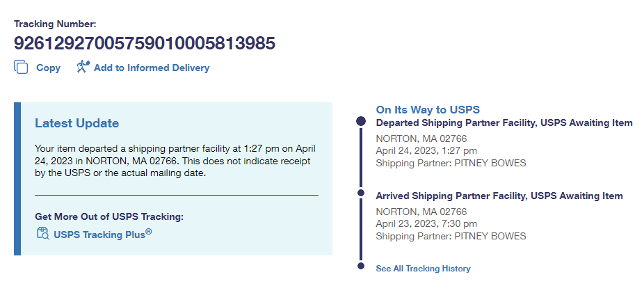Click the bottom timeline dot near tracking history
The width and height of the screenshot is (644, 293).
tap(360, 266)
